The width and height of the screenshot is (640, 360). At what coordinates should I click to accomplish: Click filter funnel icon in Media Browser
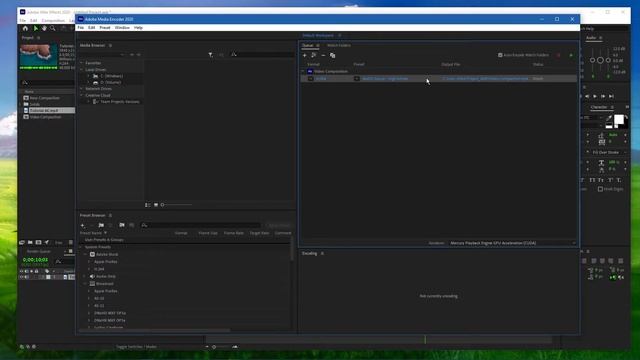tap(210, 55)
